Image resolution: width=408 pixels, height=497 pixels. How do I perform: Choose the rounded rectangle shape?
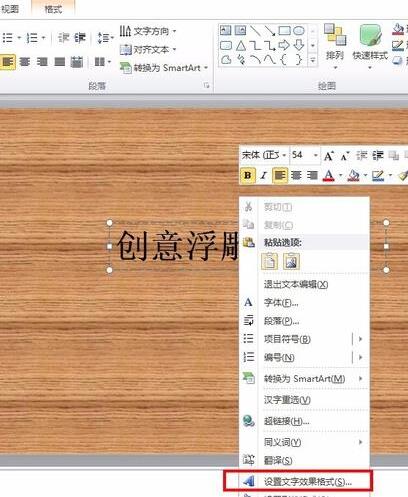pos(226,45)
